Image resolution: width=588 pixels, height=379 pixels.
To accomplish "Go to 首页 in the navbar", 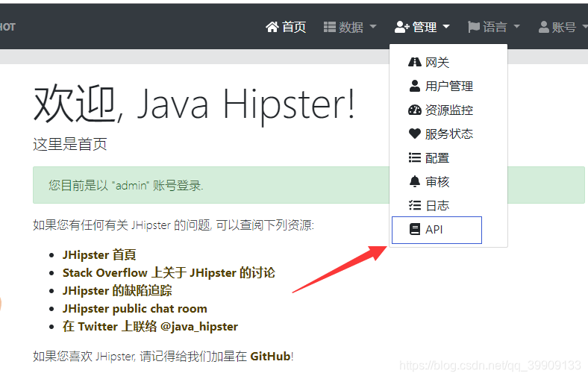I will coord(286,27).
